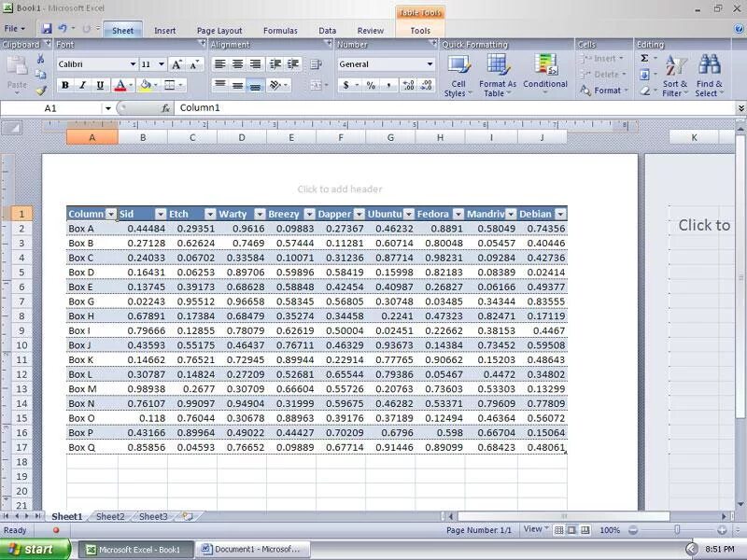Click the Merge and Center icon
747x560 pixels.
[317, 85]
